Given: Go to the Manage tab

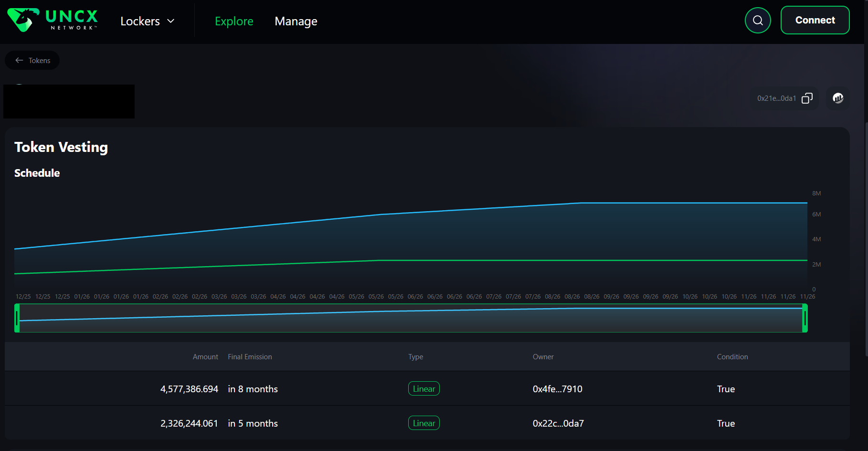Looking at the screenshot, I should [x=296, y=21].
